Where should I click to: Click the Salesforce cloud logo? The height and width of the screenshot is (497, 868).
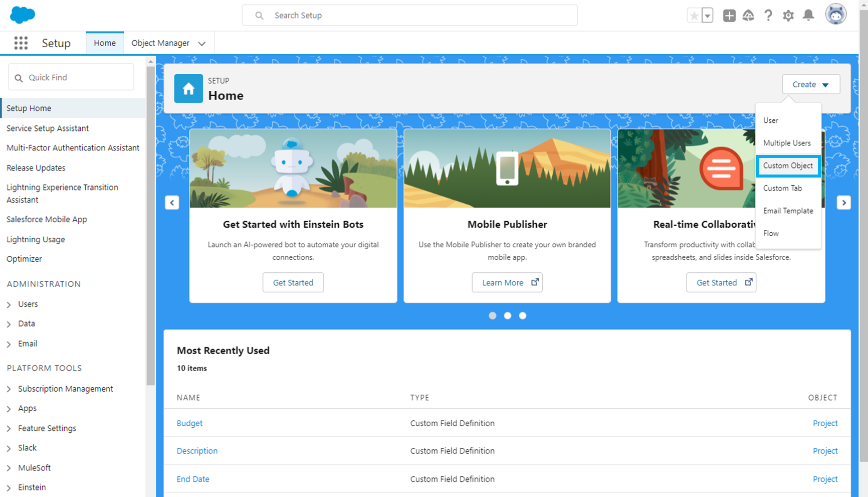click(x=23, y=15)
